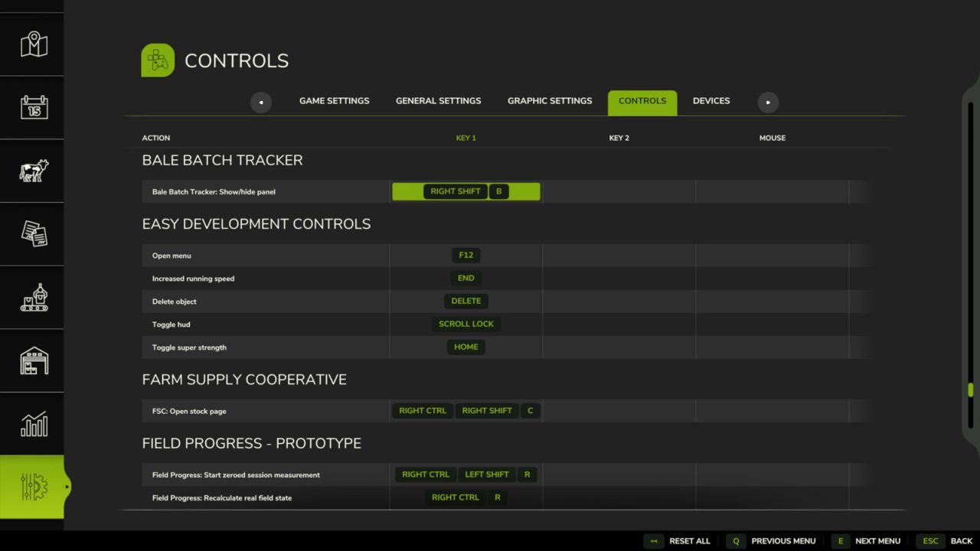Go to next tab with right arrow
Viewport: 980px width, 551px height.
pyautogui.click(x=768, y=103)
